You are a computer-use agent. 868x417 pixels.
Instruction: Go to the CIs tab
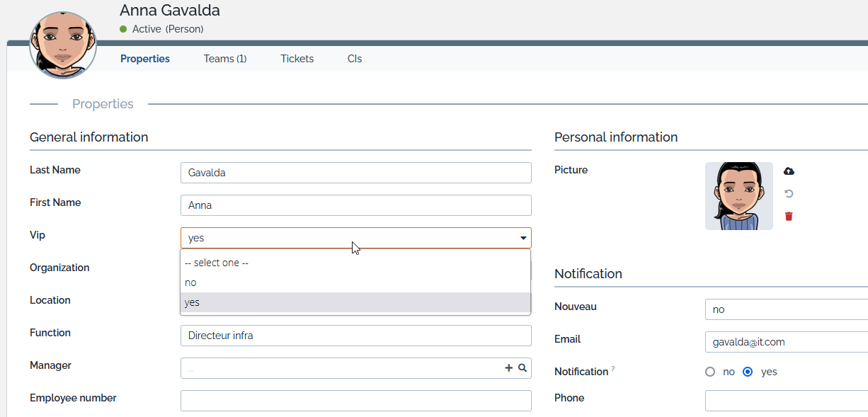(355, 59)
